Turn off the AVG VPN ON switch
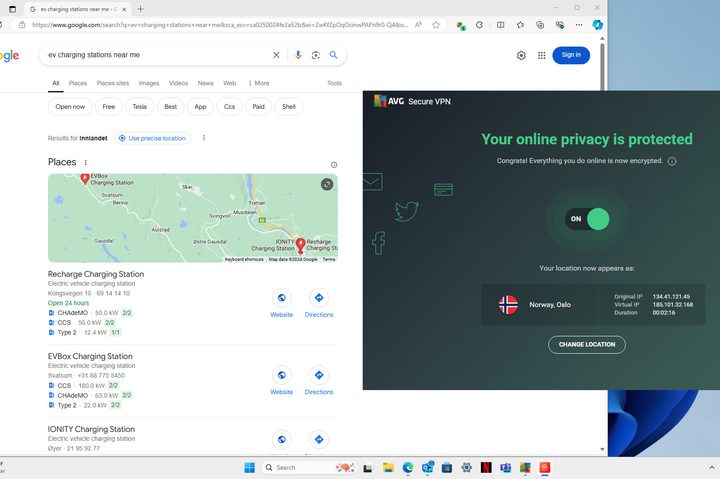 [587, 219]
